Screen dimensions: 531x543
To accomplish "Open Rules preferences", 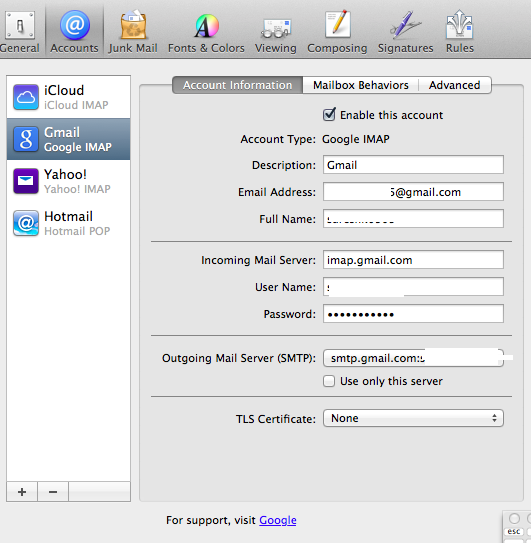I will pyautogui.click(x=460, y=31).
